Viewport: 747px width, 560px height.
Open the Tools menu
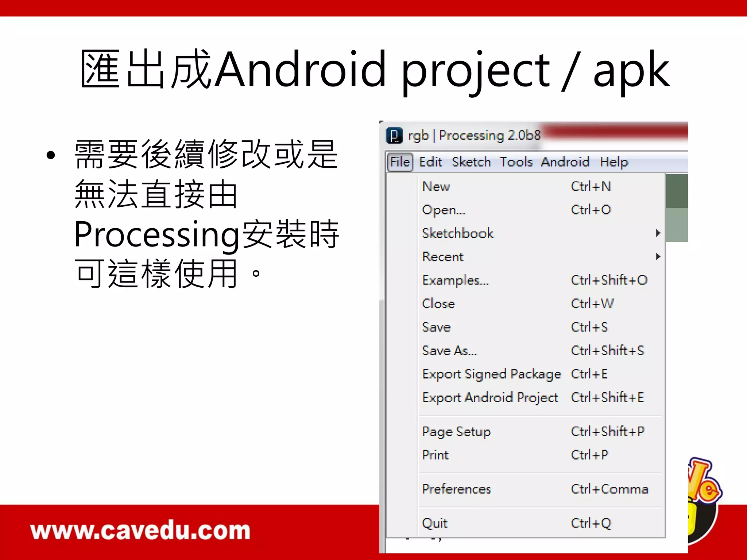516,162
